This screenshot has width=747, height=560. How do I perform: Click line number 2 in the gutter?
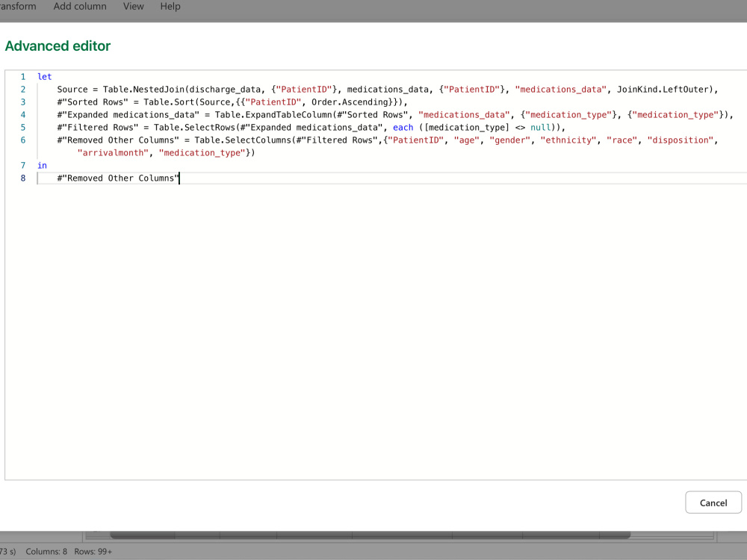pyautogui.click(x=23, y=90)
